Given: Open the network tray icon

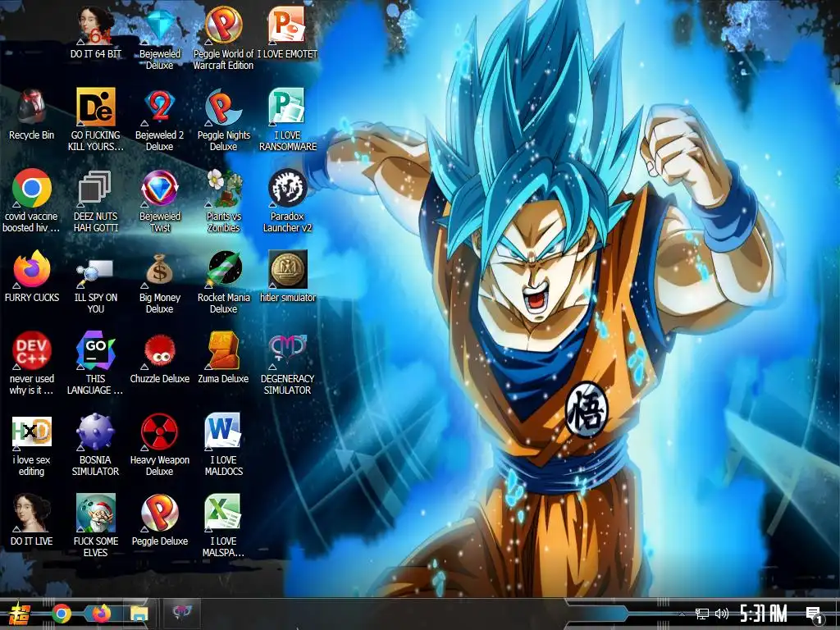Looking at the screenshot, I should point(702,614).
